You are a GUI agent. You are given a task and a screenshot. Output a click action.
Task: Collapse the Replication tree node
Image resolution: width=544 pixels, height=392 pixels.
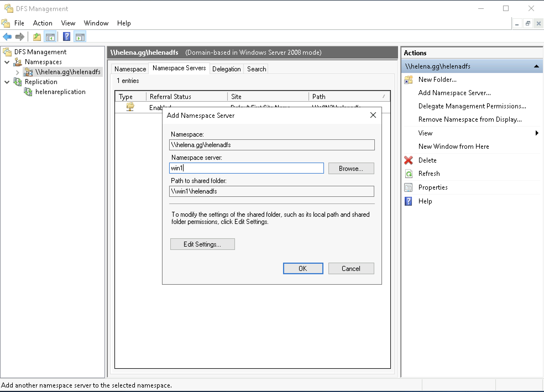click(7, 82)
